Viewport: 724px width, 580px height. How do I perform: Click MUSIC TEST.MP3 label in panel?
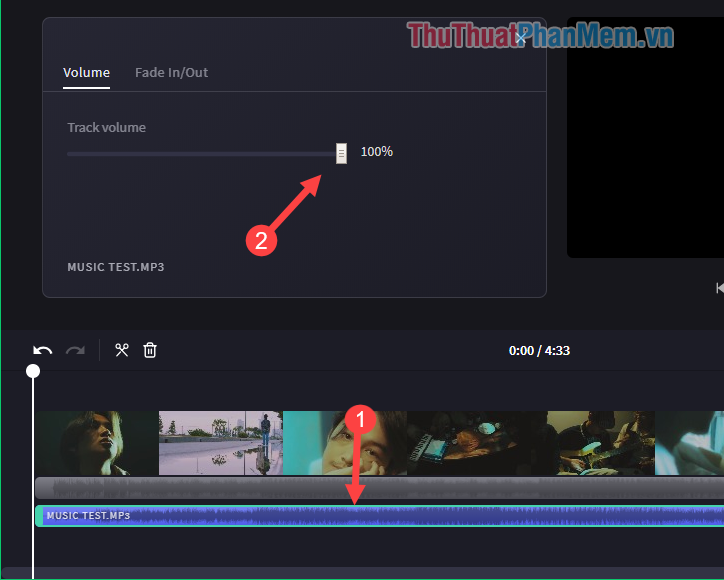coord(116,267)
